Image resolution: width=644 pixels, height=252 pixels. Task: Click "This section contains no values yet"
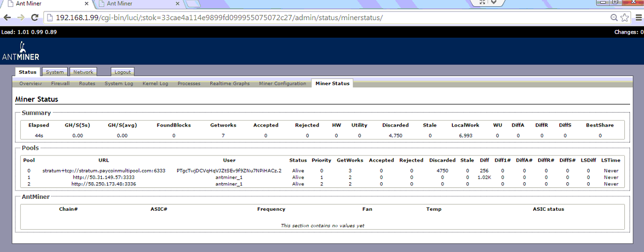point(323,226)
